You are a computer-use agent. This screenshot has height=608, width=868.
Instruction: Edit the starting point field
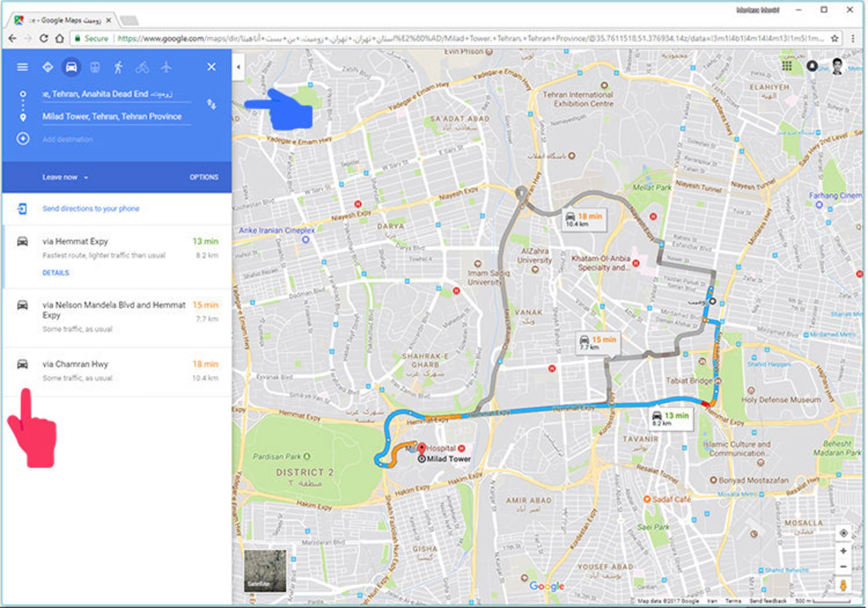pos(117,94)
